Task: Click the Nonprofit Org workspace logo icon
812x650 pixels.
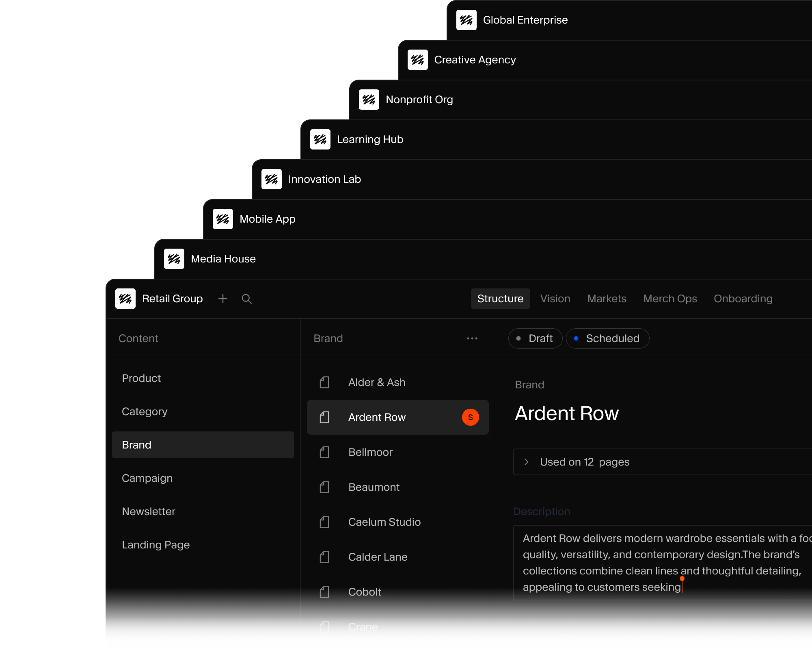Action: (369, 100)
